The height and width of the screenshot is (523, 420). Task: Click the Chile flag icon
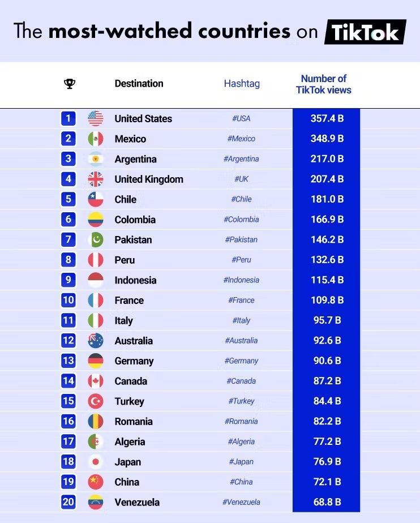96,199
